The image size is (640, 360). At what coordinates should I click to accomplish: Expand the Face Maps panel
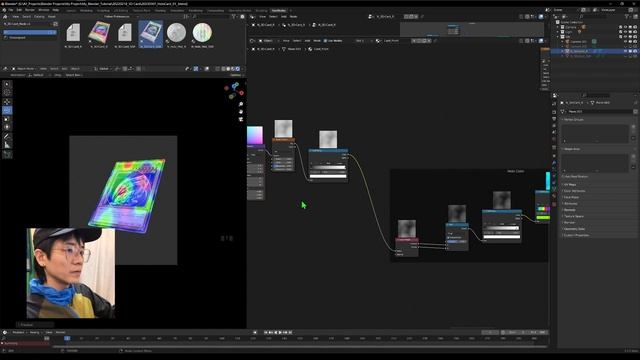(x=571, y=197)
